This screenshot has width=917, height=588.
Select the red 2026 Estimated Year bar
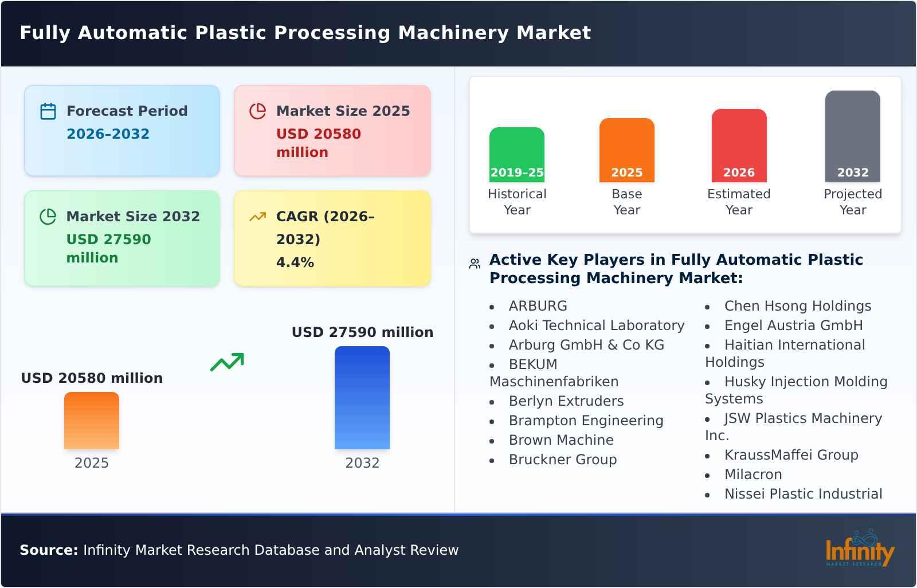(739, 146)
